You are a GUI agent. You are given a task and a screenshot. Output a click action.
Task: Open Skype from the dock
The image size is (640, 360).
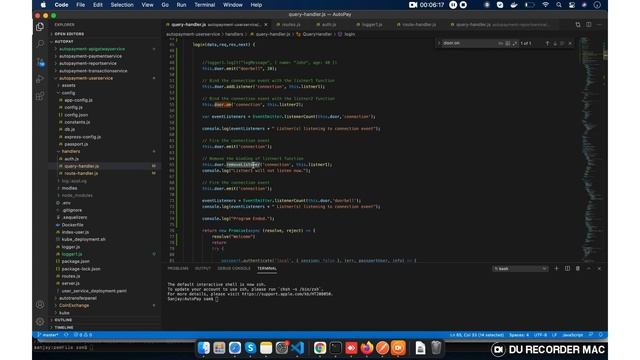click(x=250, y=348)
